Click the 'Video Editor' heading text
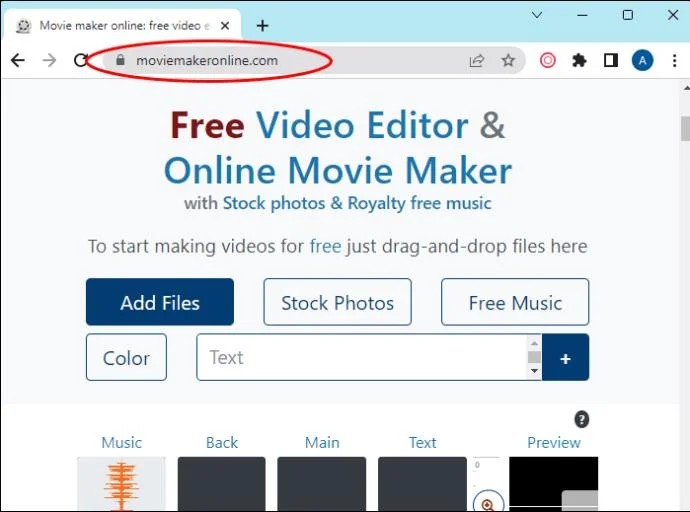 click(362, 125)
